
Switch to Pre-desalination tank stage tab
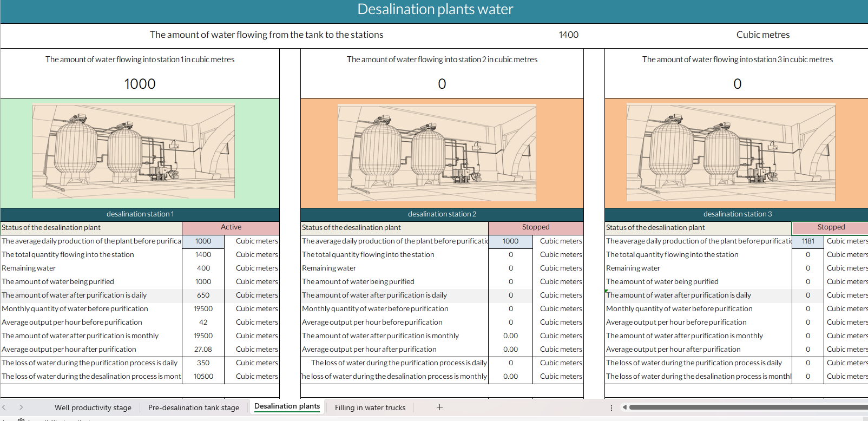coord(194,407)
